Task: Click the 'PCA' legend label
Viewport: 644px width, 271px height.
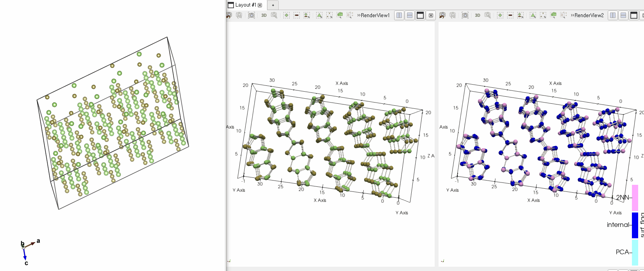Action: click(622, 252)
